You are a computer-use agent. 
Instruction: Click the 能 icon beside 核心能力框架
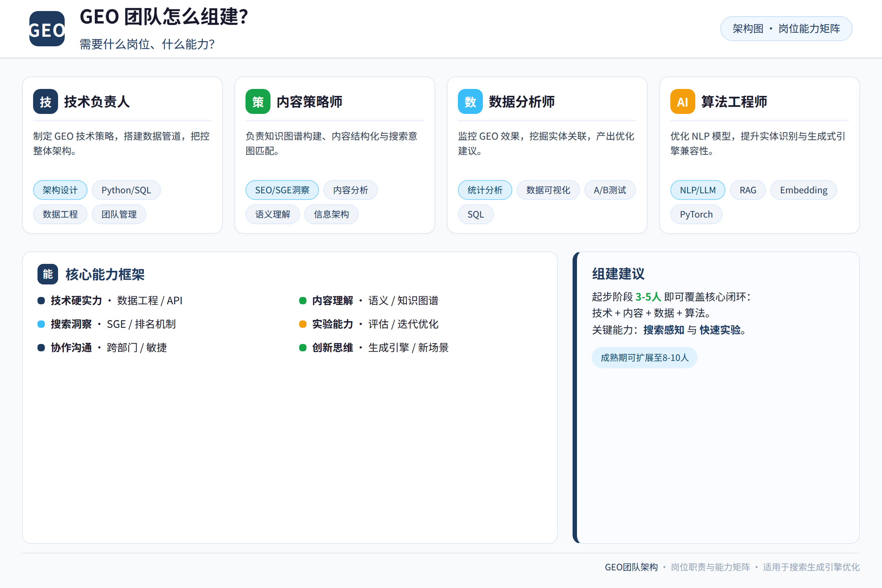coord(48,274)
